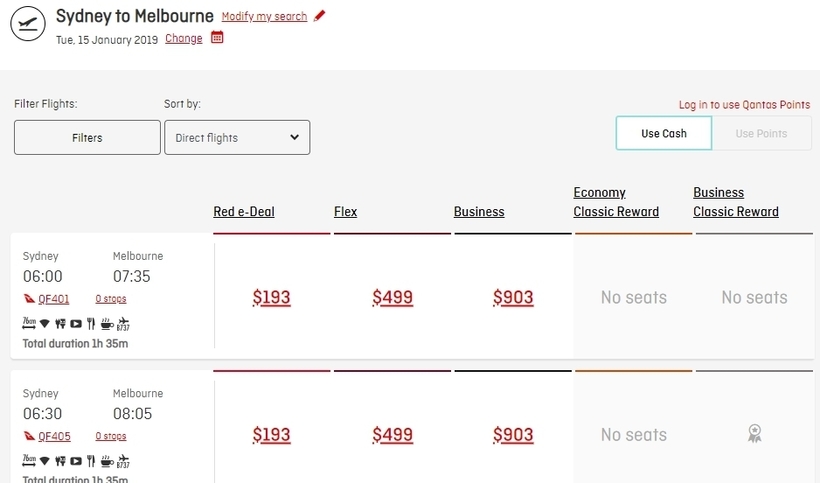This screenshot has width=820, height=483.
Task: Click the reward ribbon icon for QF405
Action: [754, 434]
